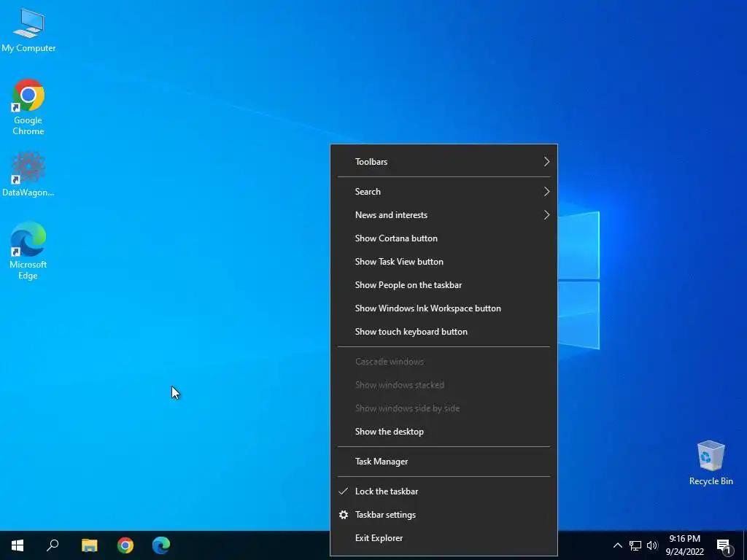Choose Show the desktop
The width and height of the screenshot is (747, 560).
444,432
